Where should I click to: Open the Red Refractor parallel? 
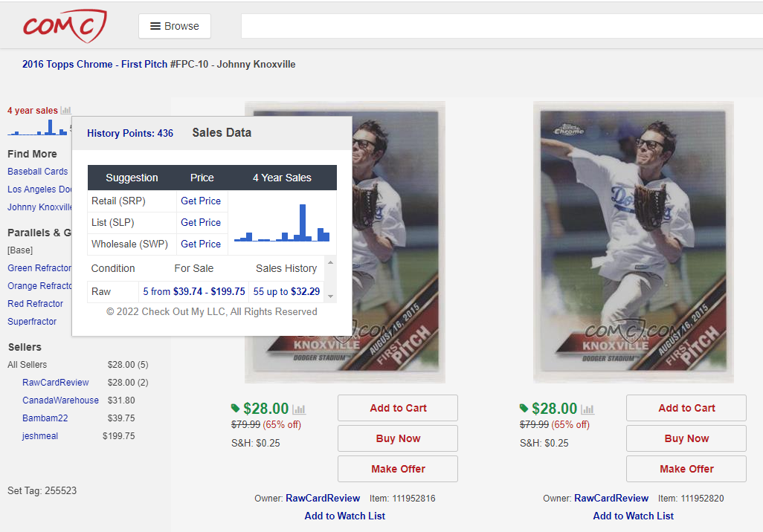click(36, 304)
